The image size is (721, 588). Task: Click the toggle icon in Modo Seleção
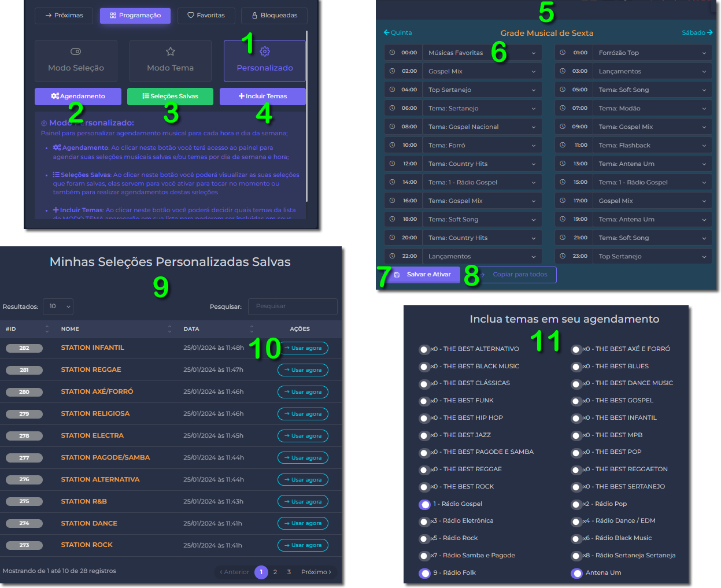click(76, 51)
